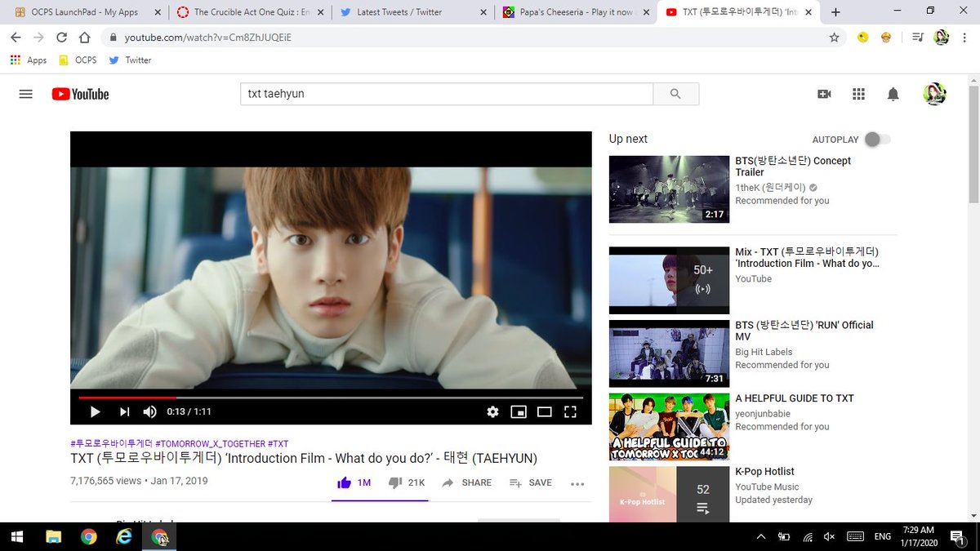Go to the browser home page

(x=84, y=38)
